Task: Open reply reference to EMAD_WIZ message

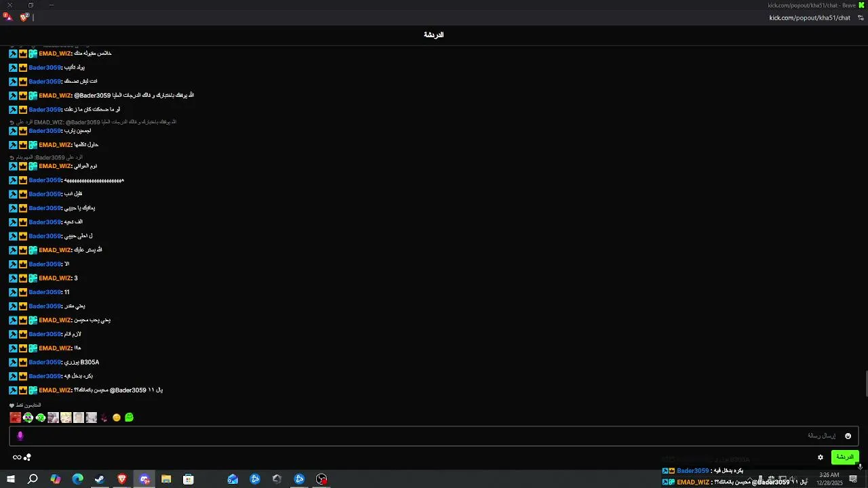Action: [x=93, y=122]
